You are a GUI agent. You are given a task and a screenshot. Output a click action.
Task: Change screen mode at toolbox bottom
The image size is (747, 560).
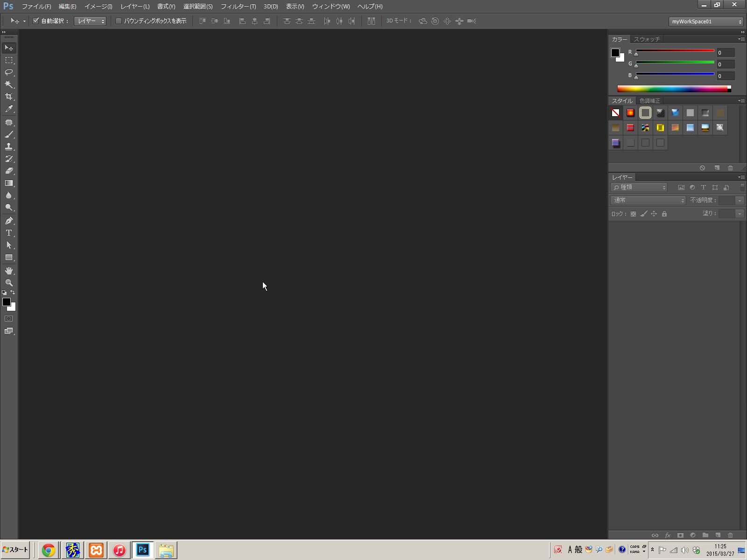click(9, 331)
